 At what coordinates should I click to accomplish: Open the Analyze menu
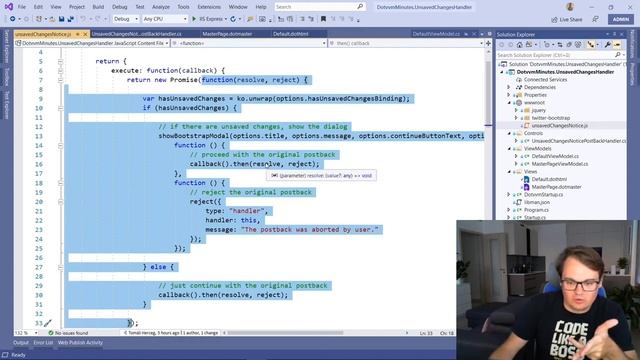(x=161, y=7)
